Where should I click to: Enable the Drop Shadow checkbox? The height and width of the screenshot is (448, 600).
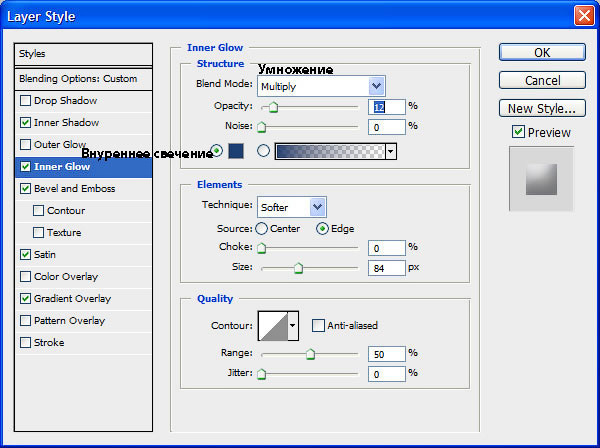tap(25, 101)
